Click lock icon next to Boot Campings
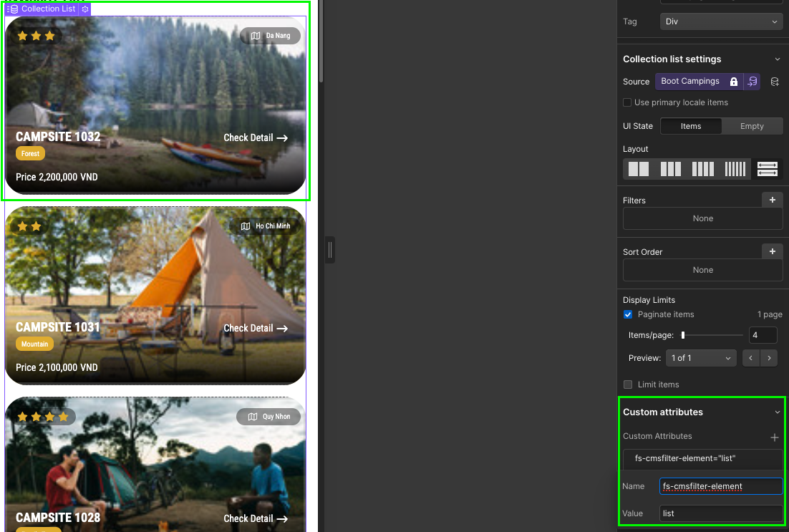Screen dimensions: 789x532 [x=734, y=82]
